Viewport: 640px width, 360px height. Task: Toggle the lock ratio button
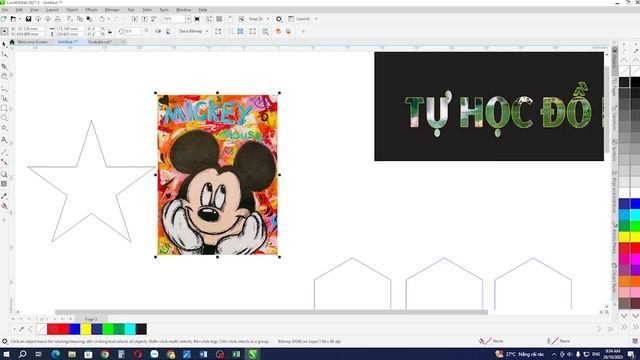coord(109,31)
